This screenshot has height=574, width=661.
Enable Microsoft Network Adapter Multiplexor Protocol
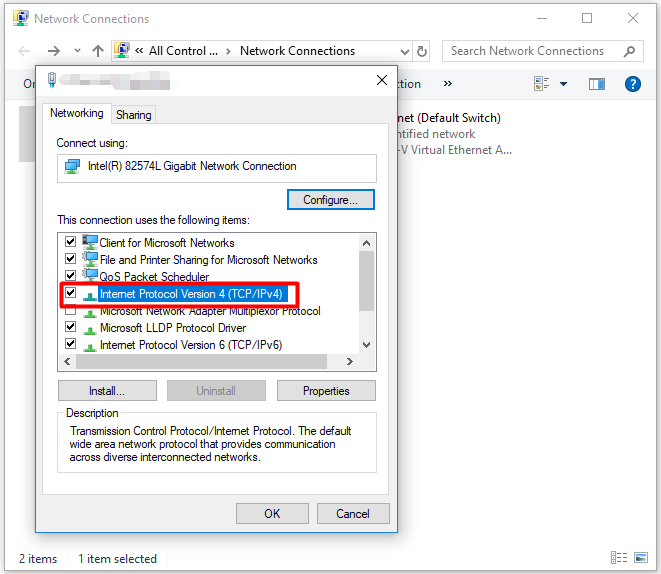point(70,311)
